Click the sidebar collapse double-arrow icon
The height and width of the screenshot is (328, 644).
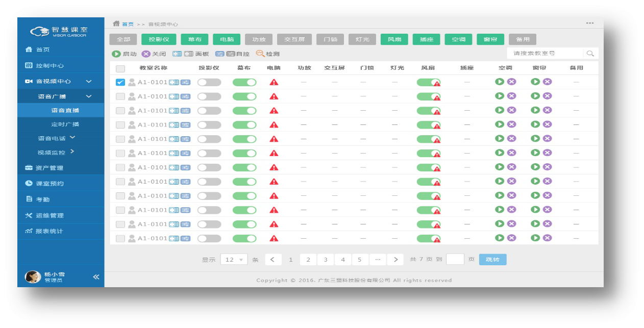click(x=96, y=277)
